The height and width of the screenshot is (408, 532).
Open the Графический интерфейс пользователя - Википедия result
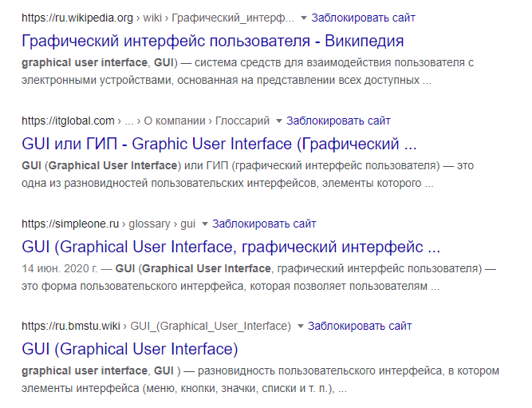(x=213, y=41)
